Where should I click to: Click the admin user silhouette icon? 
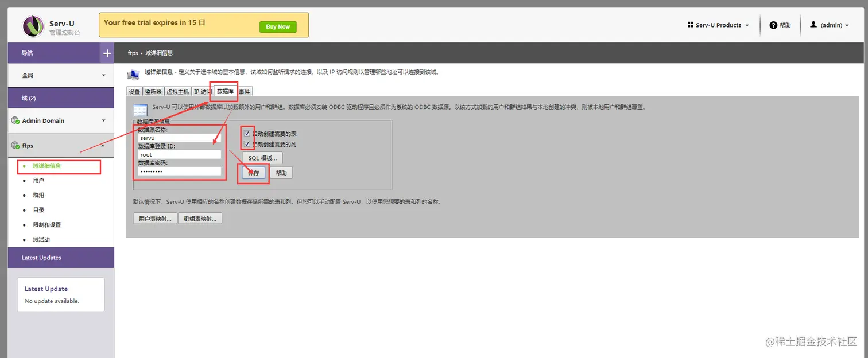813,25
